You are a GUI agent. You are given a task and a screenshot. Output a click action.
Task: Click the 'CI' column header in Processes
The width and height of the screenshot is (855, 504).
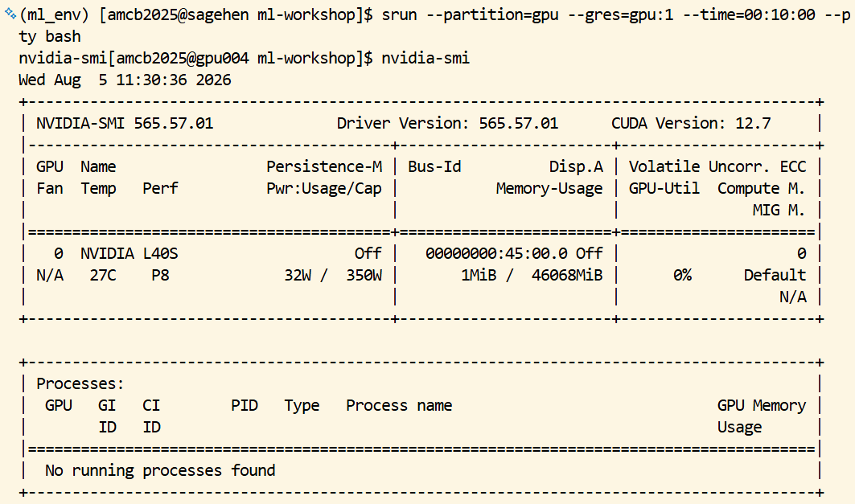coord(151,406)
